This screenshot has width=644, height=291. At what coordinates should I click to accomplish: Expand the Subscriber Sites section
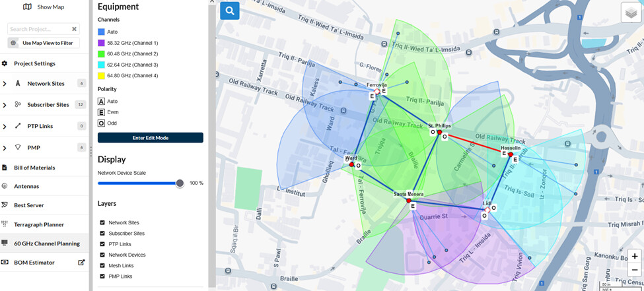point(5,104)
